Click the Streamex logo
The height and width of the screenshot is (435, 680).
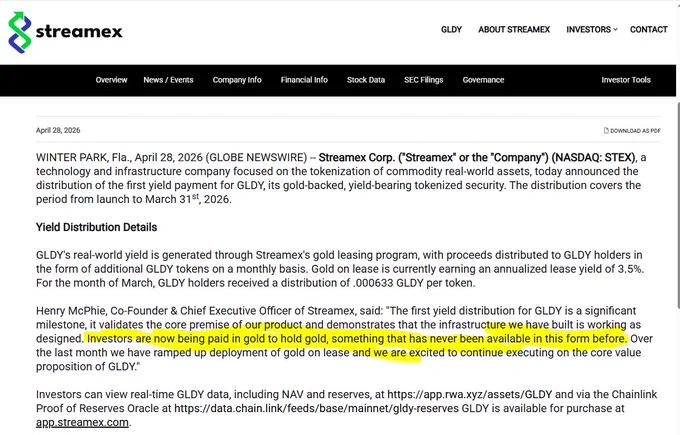click(x=65, y=32)
